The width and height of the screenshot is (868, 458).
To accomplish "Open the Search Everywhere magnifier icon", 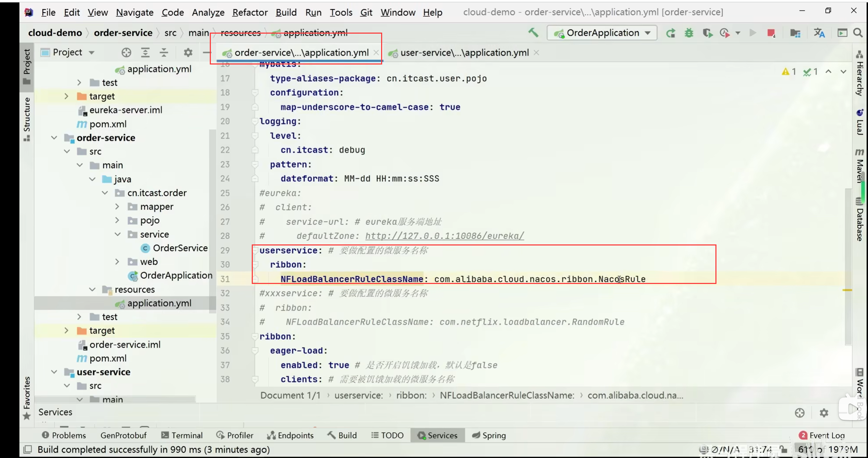I will 858,33.
